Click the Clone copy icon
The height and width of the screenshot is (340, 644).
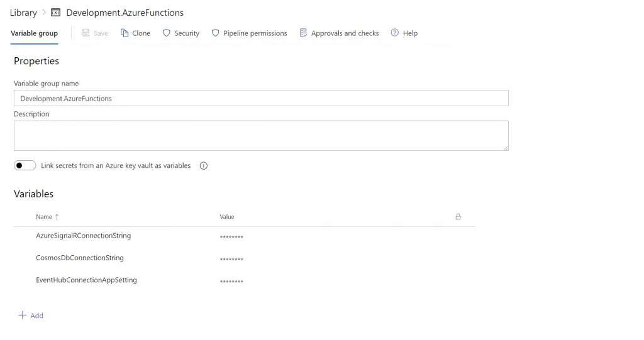pyautogui.click(x=125, y=33)
